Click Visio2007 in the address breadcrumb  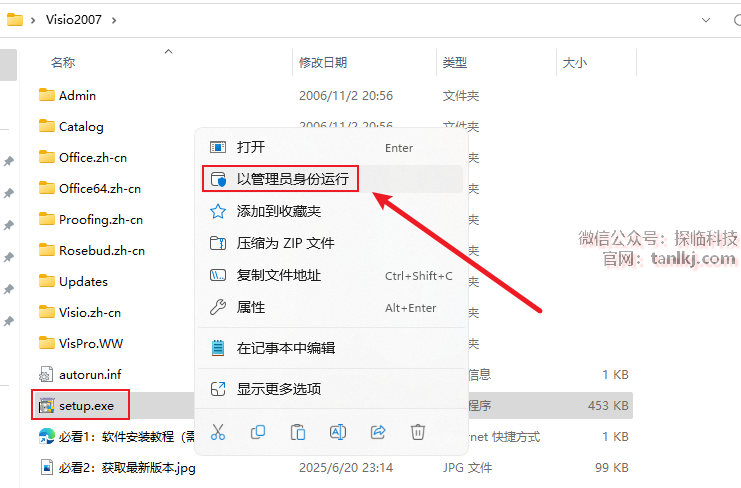(74, 20)
